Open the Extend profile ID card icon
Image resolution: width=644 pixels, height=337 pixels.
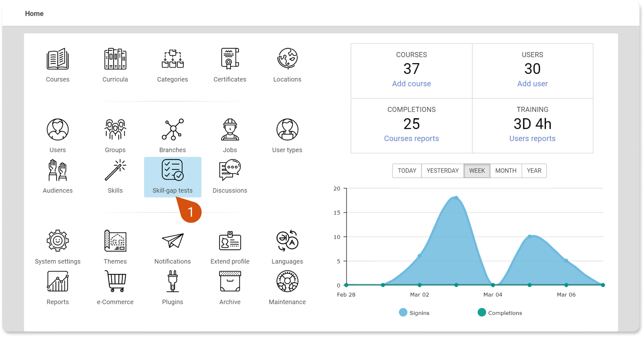point(230,241)
